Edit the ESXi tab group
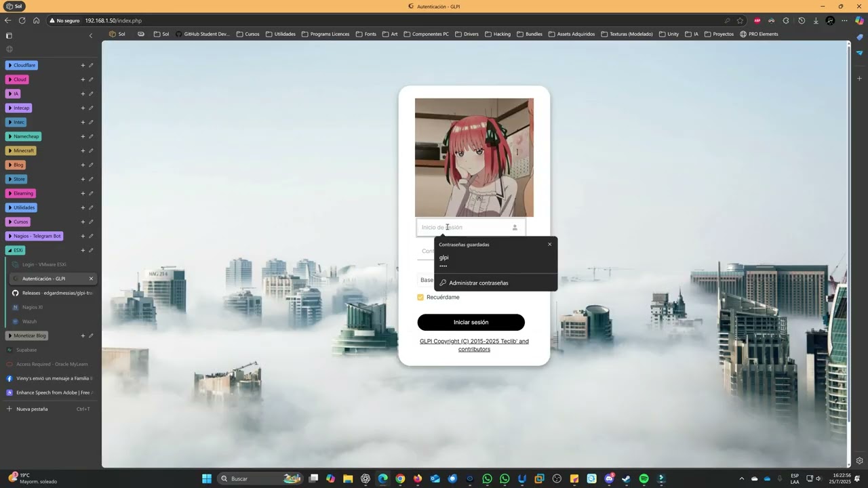The width and height of the screenshot is (868, 488). click(x=91, y=250)
